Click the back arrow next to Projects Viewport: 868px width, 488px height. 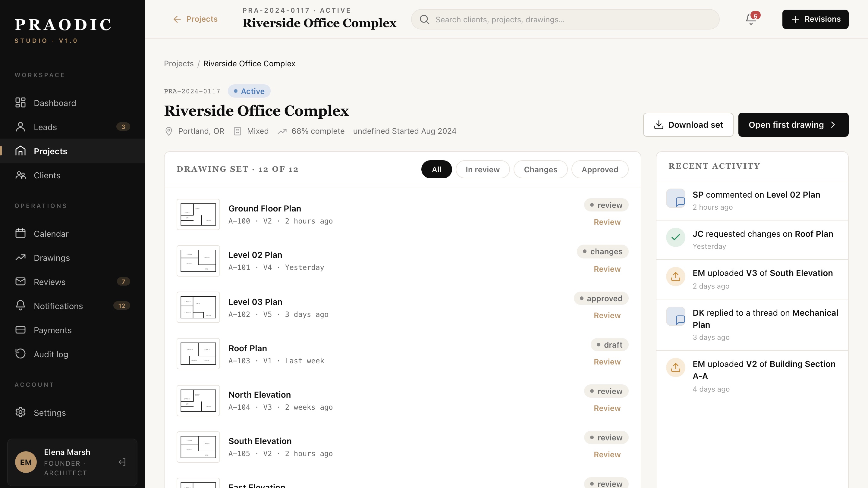click(x=177, y=19)
